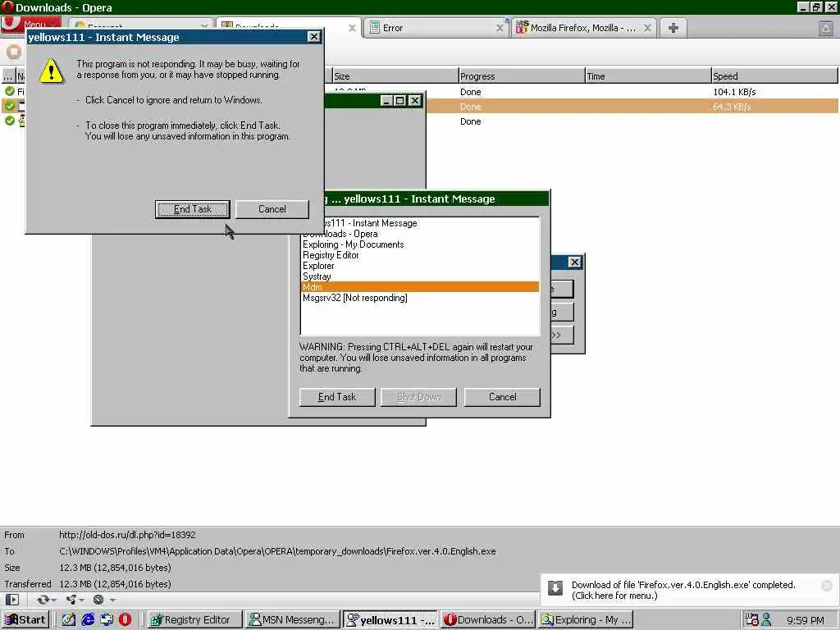Sort downloads by Size column
This screenshot has height=630, width=840.
pos(395,76)
